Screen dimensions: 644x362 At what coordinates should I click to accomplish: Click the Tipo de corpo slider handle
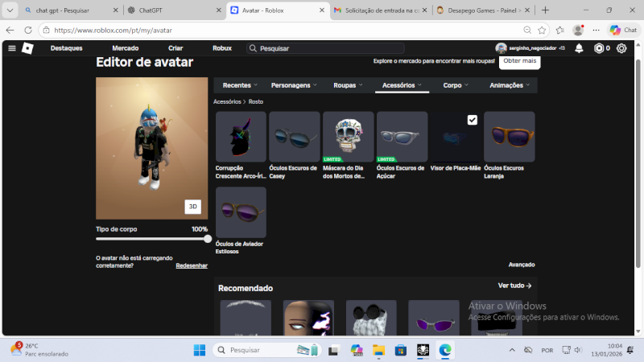(208, 239)
